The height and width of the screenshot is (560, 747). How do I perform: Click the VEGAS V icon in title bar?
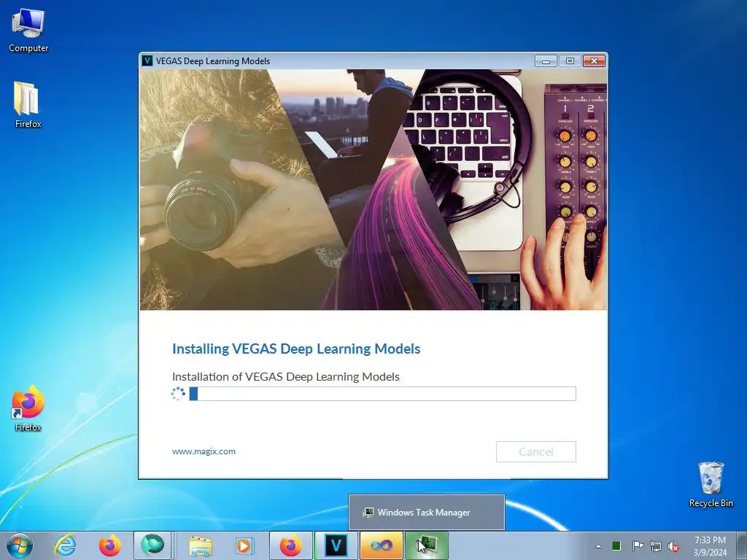pos(147,61)
